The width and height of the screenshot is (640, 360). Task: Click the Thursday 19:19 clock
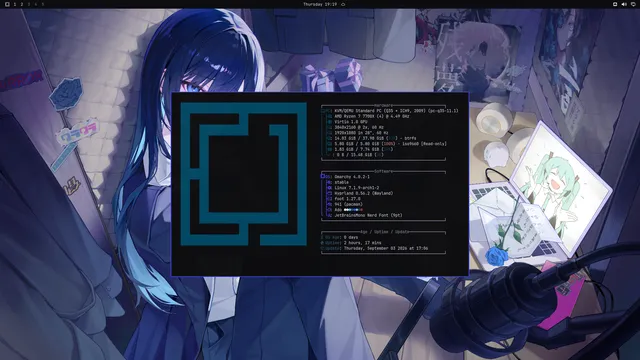tap(320, 4)
